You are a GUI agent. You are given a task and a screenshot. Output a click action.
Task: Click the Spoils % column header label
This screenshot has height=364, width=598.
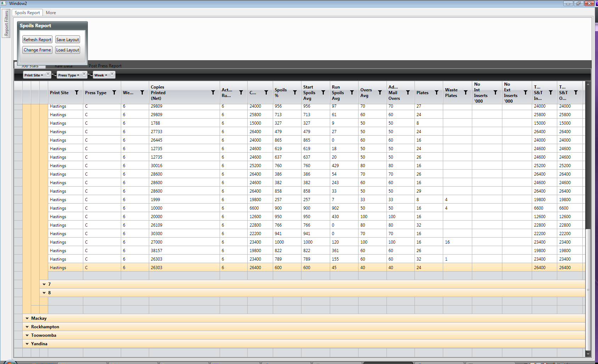pyautogui.click(x=281, y=93)
